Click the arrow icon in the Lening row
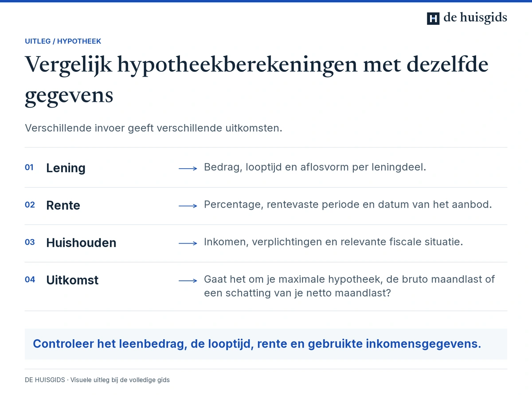The image size is (532, 395). [188, 168]
